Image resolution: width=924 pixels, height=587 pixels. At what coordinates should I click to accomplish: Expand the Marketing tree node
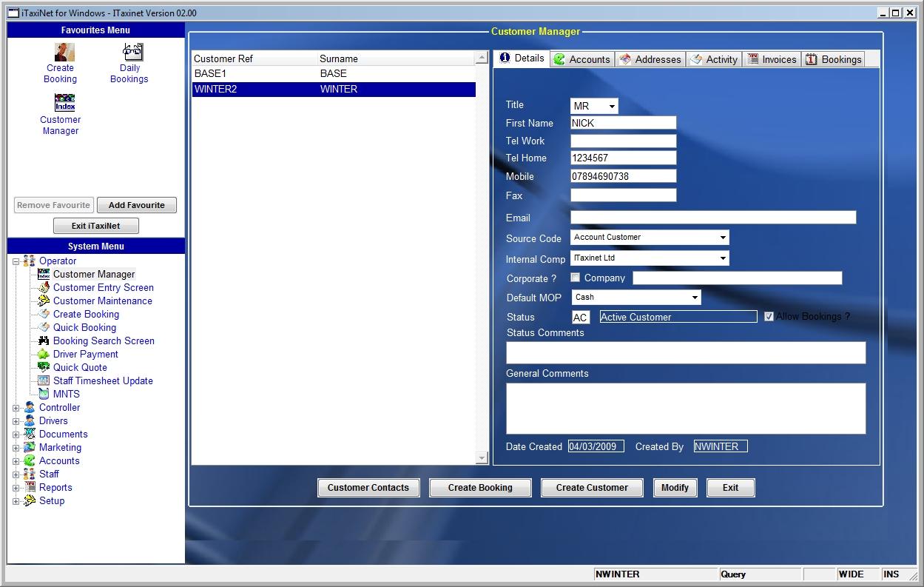pyautogui.click(x=16, y=448)
